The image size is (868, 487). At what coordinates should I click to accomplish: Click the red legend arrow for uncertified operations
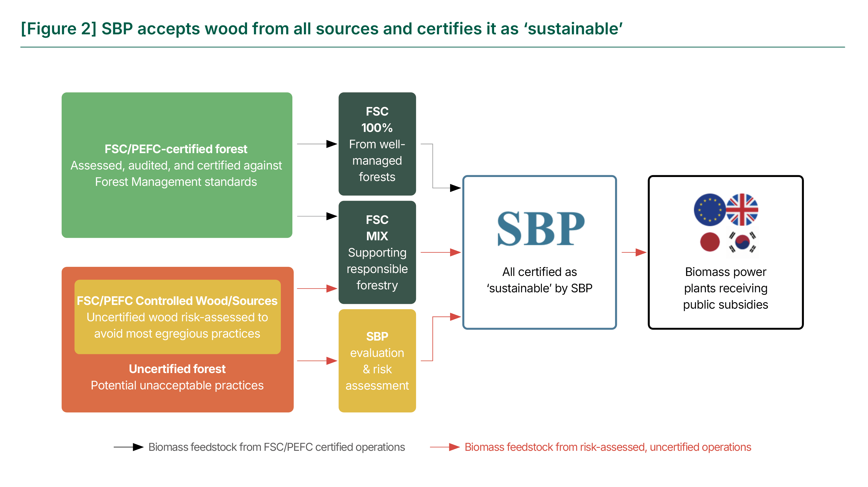(x=445, y=447)
